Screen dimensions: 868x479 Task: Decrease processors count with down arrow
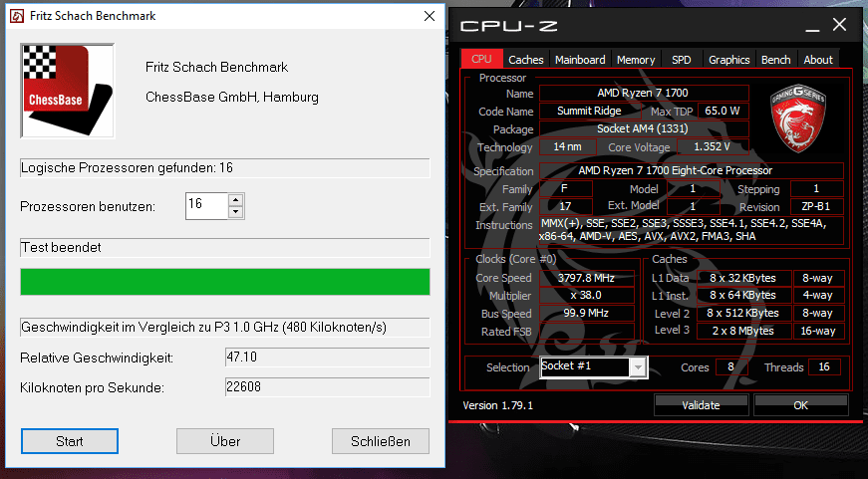coord(236,212)
